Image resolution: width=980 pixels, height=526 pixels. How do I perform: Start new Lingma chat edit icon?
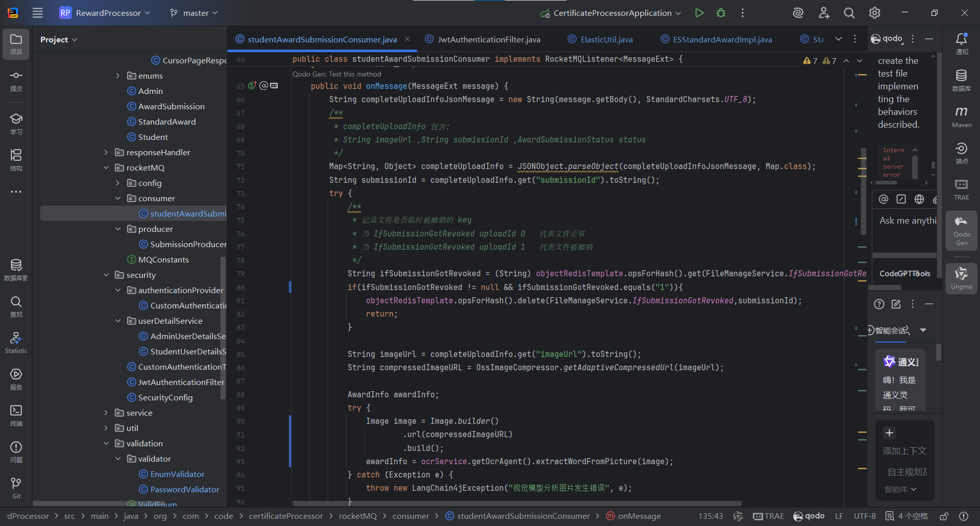[x=896, y=304]
